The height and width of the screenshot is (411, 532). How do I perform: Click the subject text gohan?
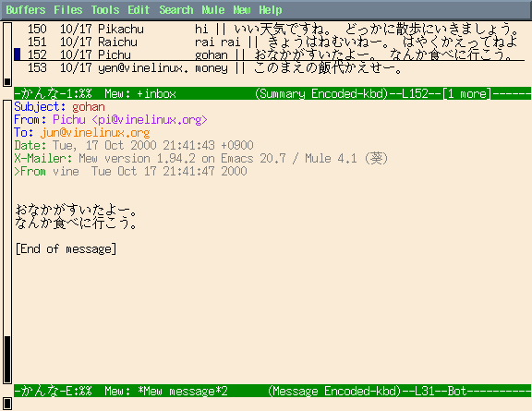click(89, 107)
